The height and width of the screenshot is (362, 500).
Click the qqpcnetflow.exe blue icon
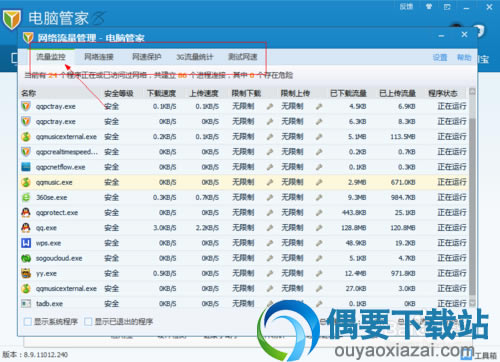coord(26,167)
